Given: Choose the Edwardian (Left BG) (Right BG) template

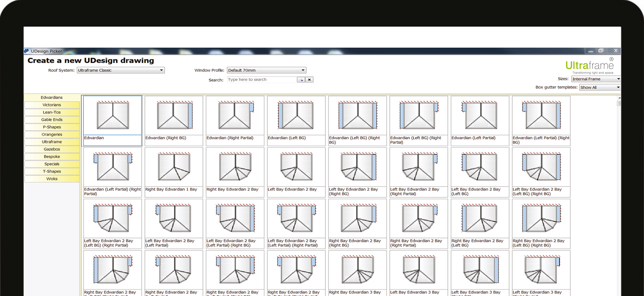Looking at the screenshot, I should 358,121.
